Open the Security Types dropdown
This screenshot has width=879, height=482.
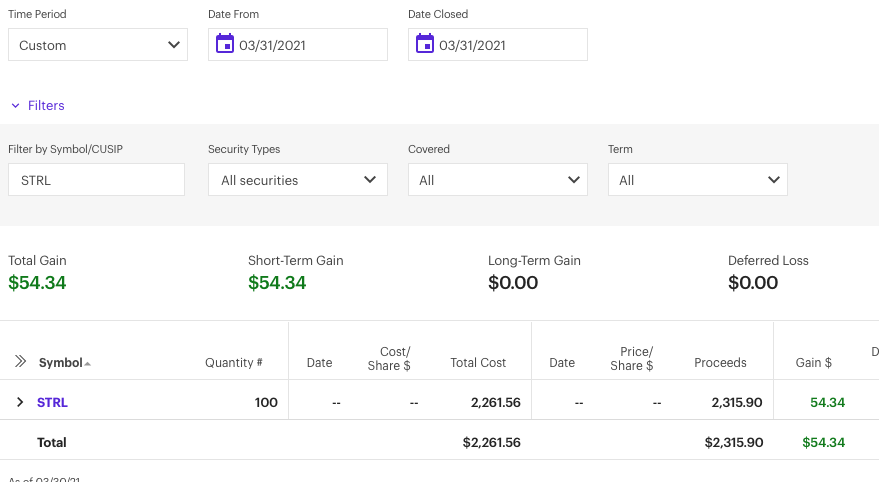[x=298, y=180]
